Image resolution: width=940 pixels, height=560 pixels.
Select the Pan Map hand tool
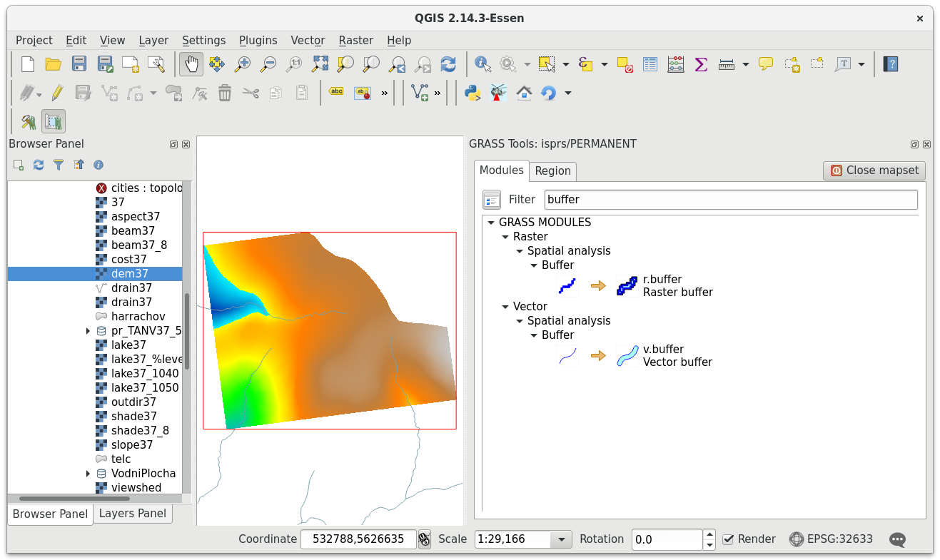[191, 64]
